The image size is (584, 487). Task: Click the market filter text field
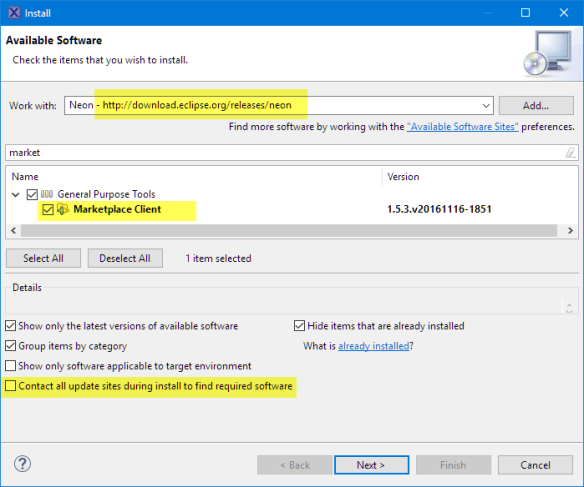(292, 153)
